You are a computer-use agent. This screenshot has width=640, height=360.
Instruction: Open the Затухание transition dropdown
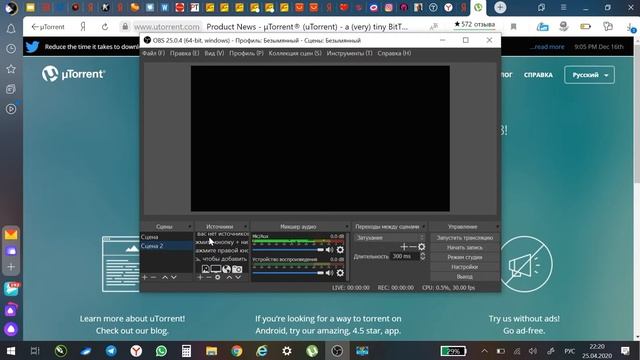point(390,238)
